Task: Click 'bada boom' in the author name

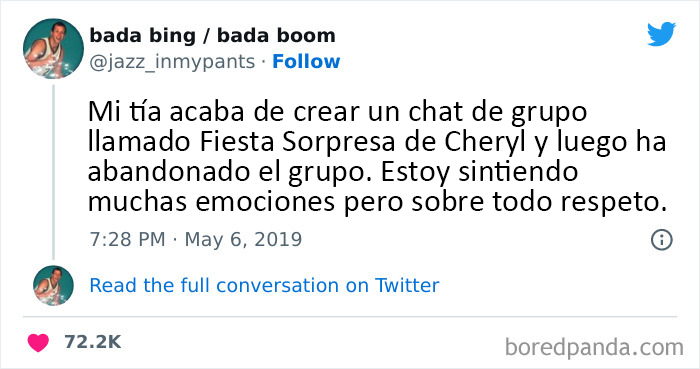Action: click(276, 35)
